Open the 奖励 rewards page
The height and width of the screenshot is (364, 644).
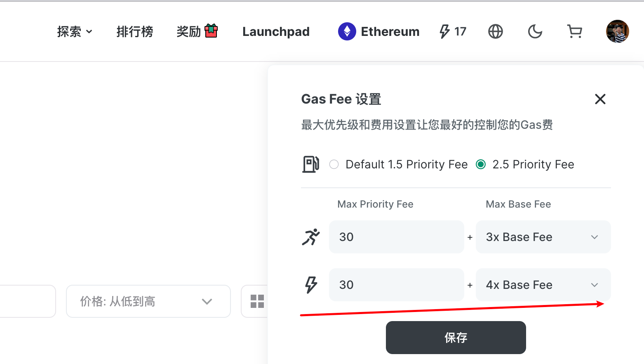pyautogui.click(x=197, y=31)
